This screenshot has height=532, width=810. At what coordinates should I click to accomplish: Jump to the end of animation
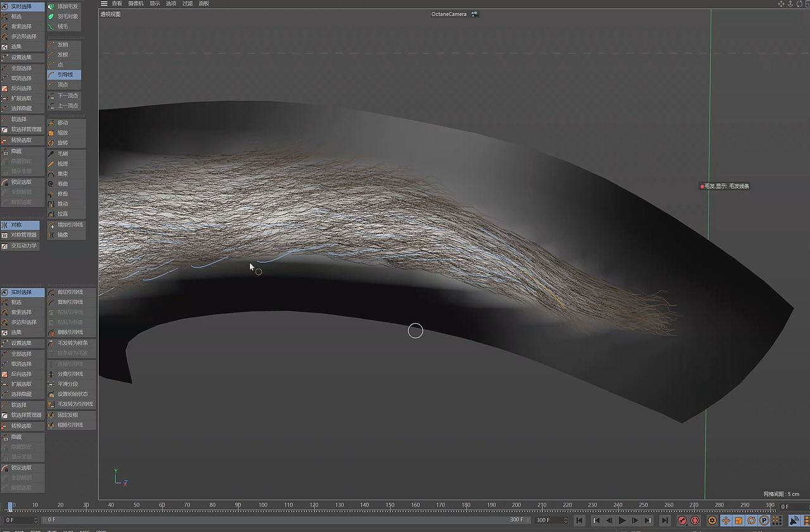[x=664, y=521]
